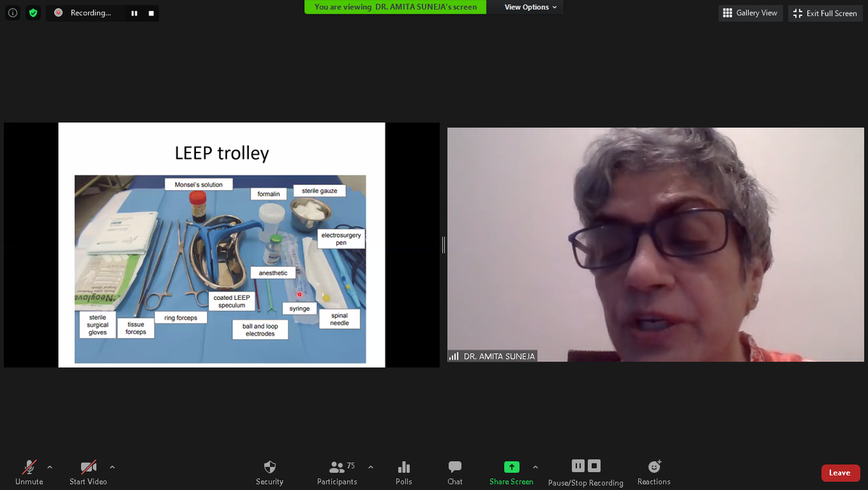
Task: Click the ball and loop electrodes label
Action: (260, 330)
